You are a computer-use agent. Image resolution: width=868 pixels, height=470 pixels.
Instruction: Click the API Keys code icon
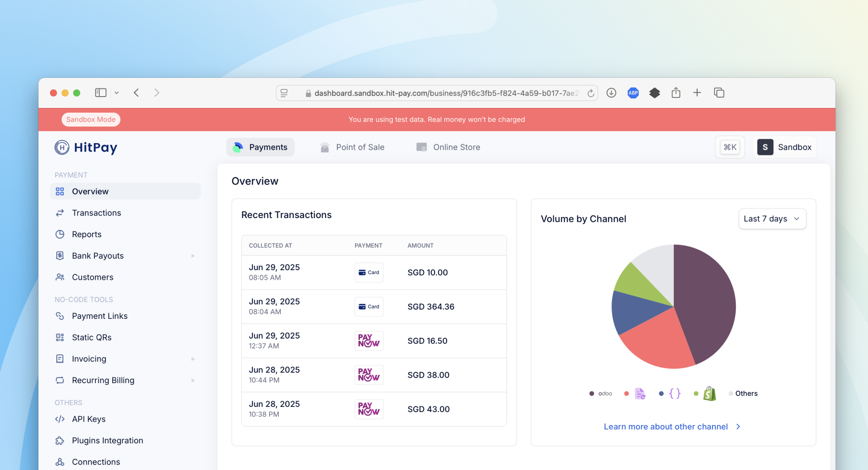[60, 419]
